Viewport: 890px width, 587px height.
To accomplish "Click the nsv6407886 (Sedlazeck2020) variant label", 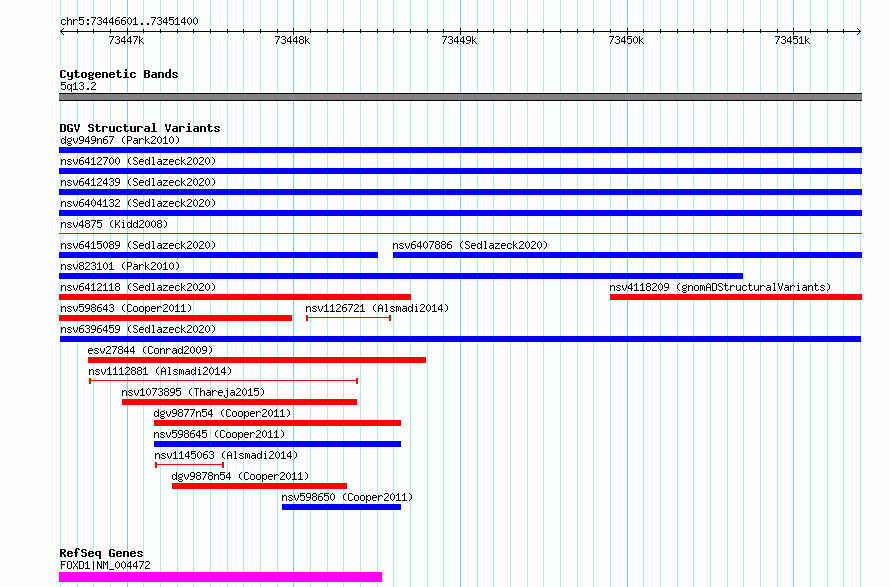I will tap(470, 245).
